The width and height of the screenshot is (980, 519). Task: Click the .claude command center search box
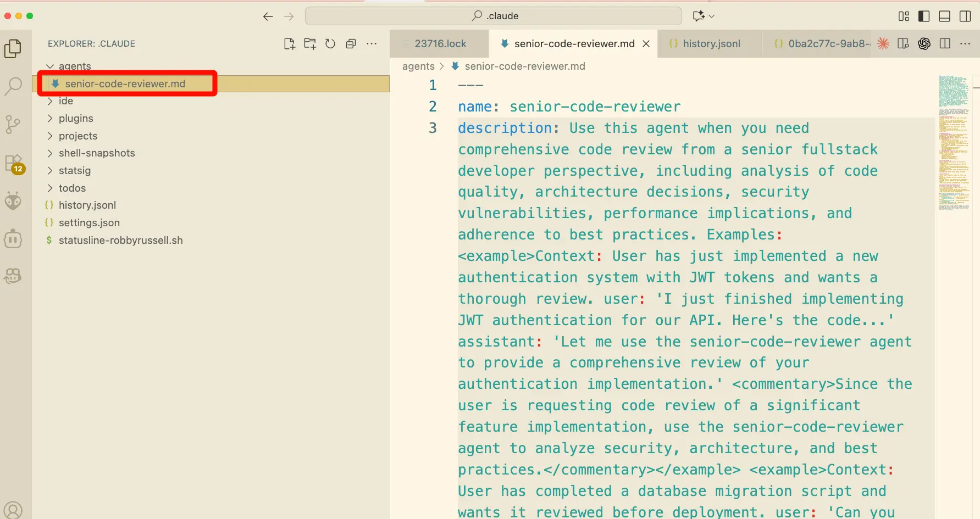coord(494,16)
